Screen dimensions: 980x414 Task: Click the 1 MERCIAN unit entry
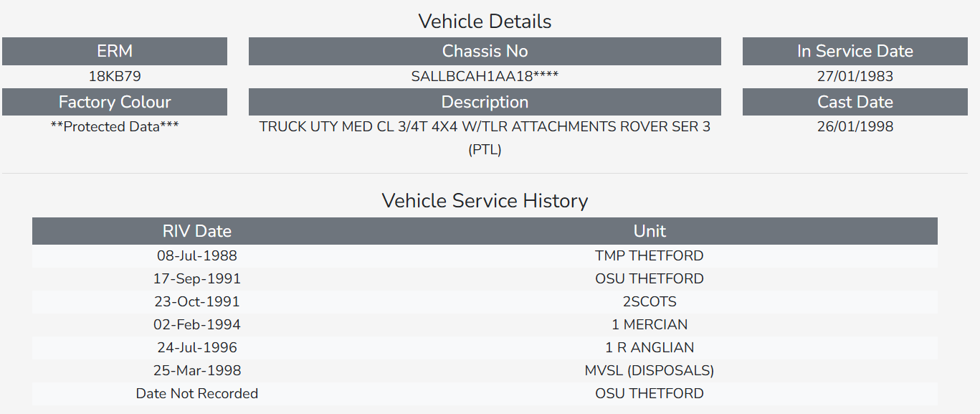coord(650,324)
